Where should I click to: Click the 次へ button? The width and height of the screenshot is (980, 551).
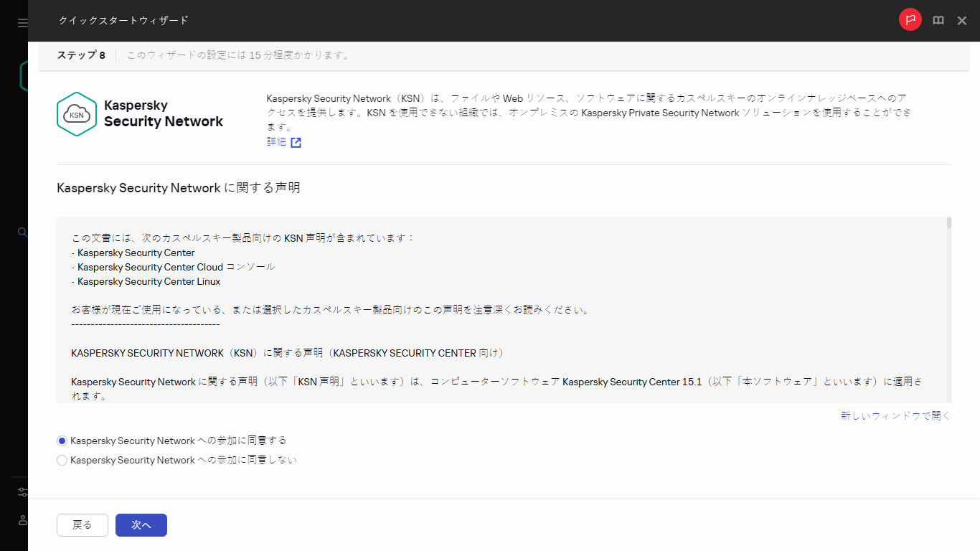[141, 525]
